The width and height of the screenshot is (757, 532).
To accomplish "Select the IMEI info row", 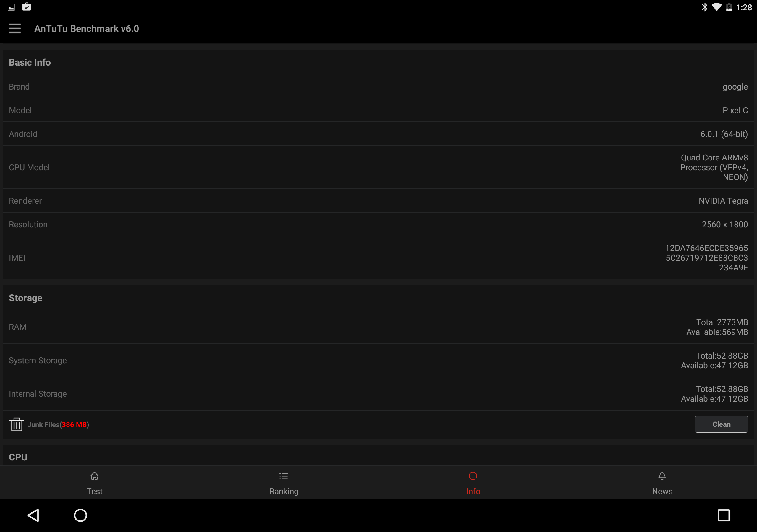I will [x=378, y=258].
